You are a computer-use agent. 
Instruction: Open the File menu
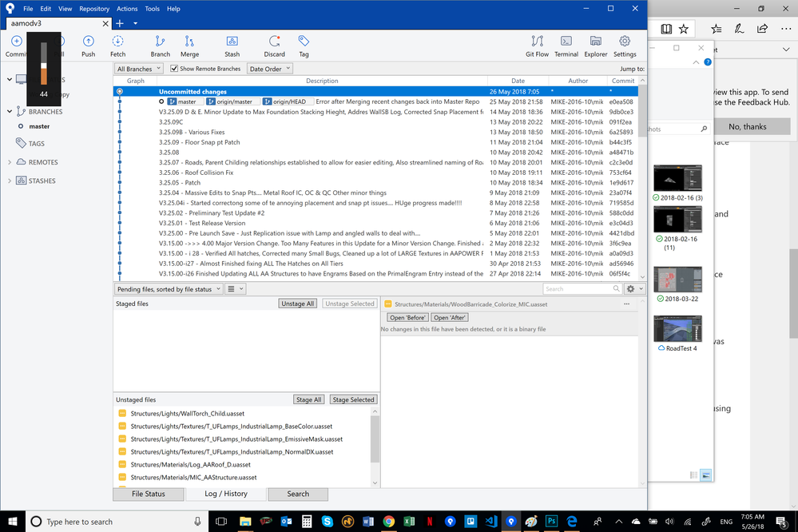point(28,9)
